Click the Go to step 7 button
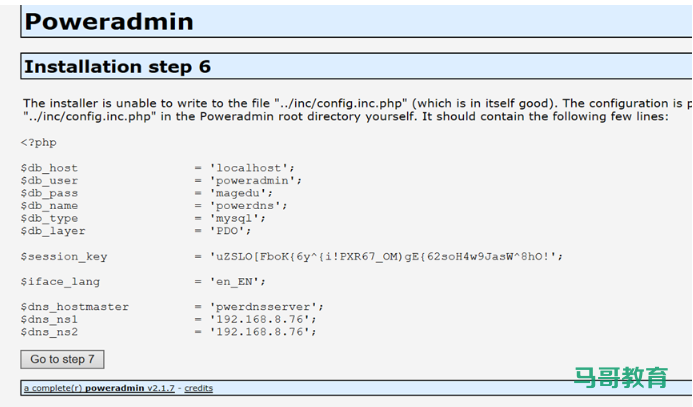The width and height of the screenshot is (693, 407). (x=62, y=359)
